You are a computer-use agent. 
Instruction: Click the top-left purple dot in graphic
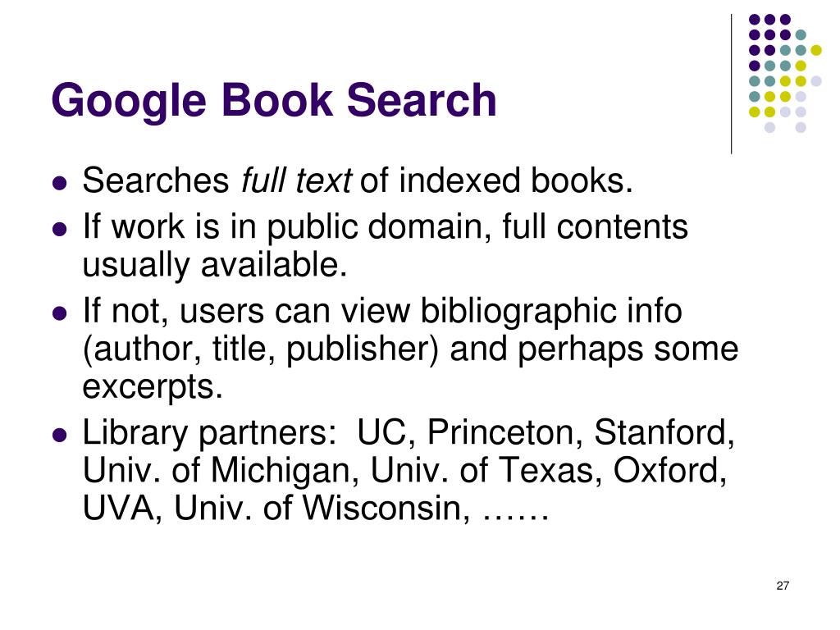tap(755, 20)
